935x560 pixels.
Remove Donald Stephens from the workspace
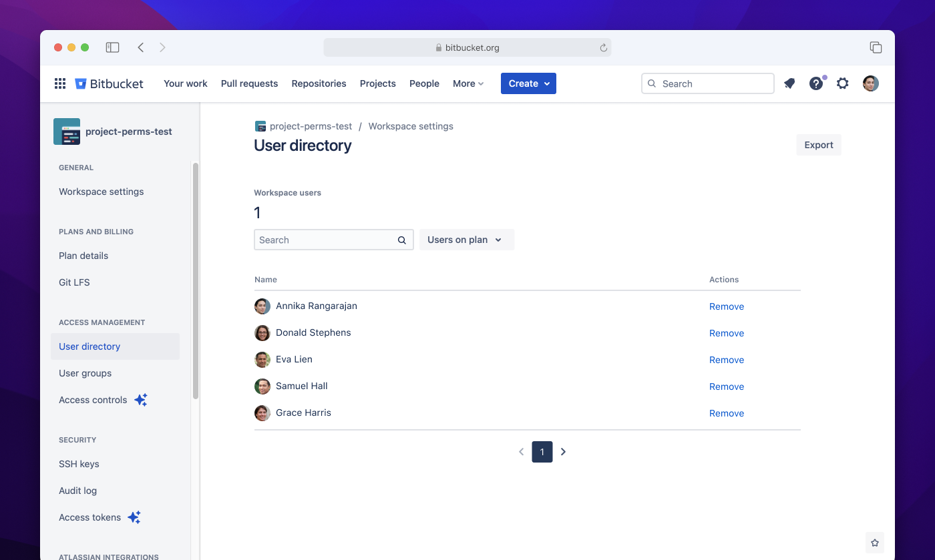[726, 332]
